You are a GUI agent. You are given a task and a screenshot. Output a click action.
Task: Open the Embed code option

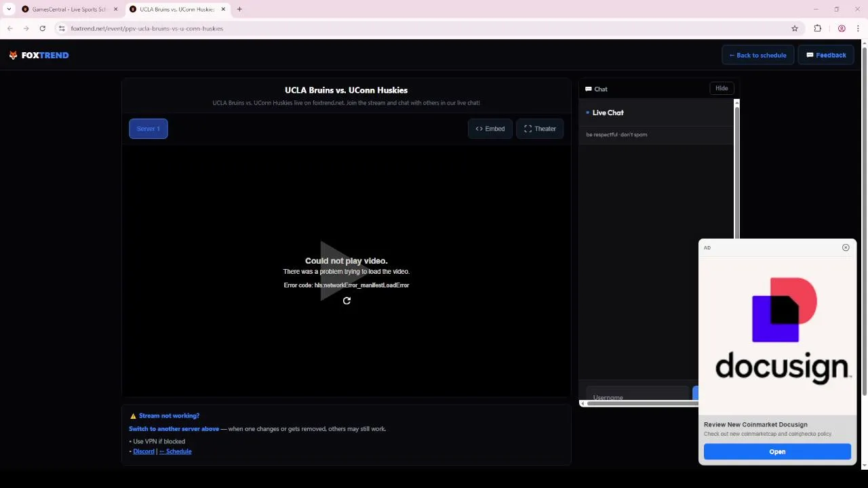(490, 129)
